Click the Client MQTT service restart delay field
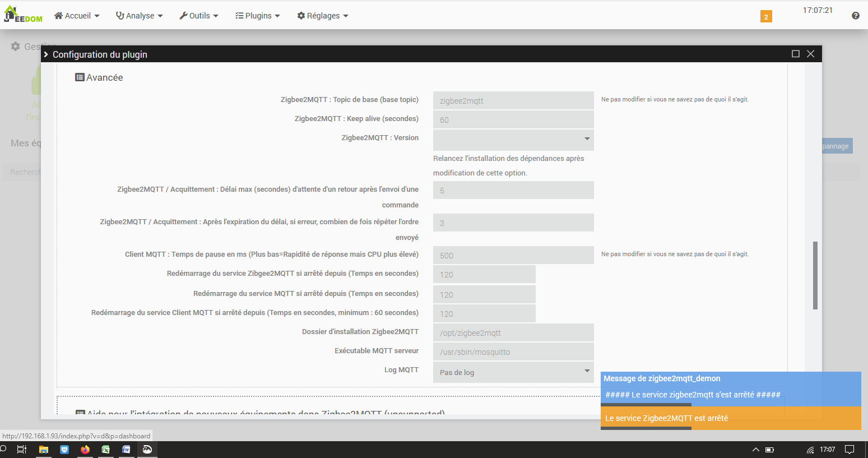This screenshot has height=458, width=868. (484, 313)
